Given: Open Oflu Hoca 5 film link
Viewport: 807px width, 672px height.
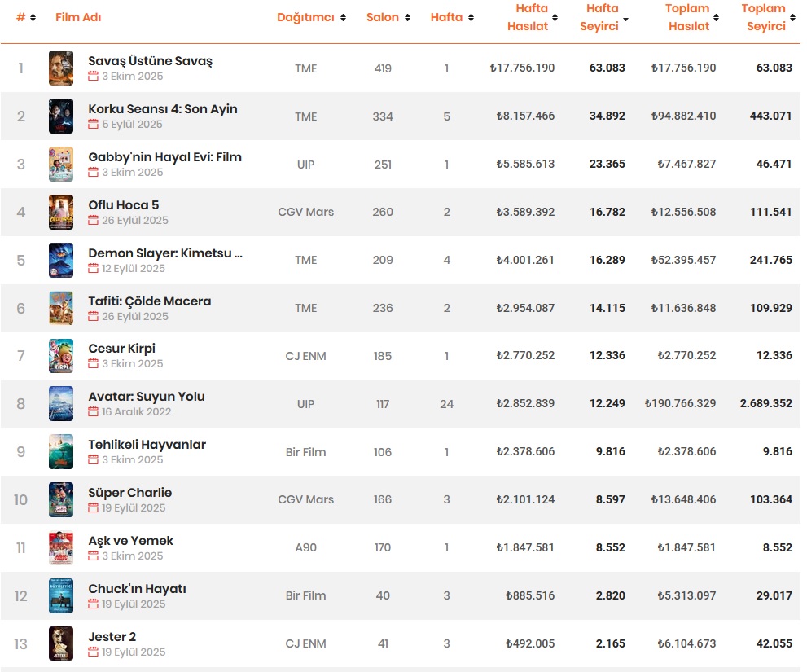Looking at the screenshot, I should click(x=124, y=205).
